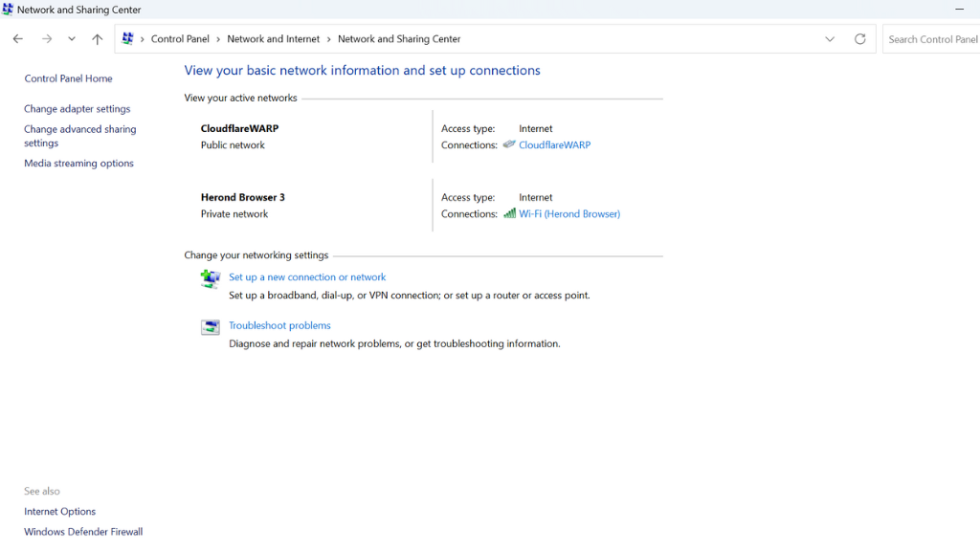Open the Network and Internet breadcrumb
The height and width of the screenshot is (551, 980).
pyautogui.click(x=273, y=38)
